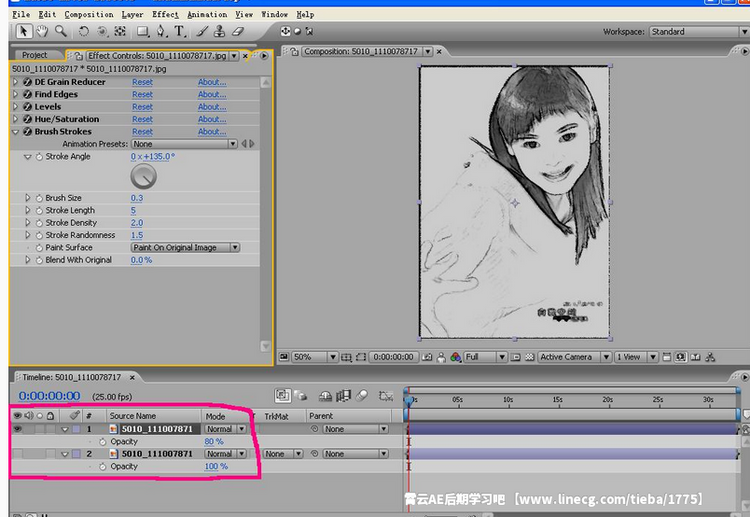Viewport: 750px width, 517px height.
Task: Expand the Levels effect properties
Action: [15, 107]
